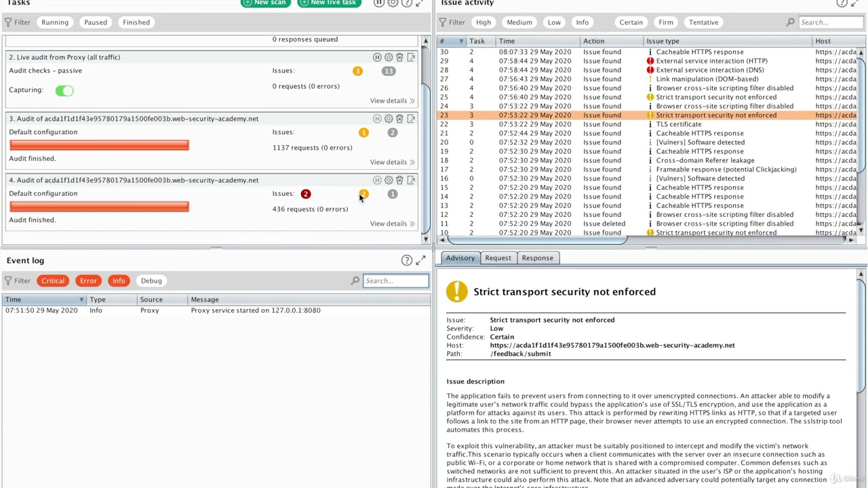
Task: Expand View details for task 4 audit
Action: click(392, 224)
